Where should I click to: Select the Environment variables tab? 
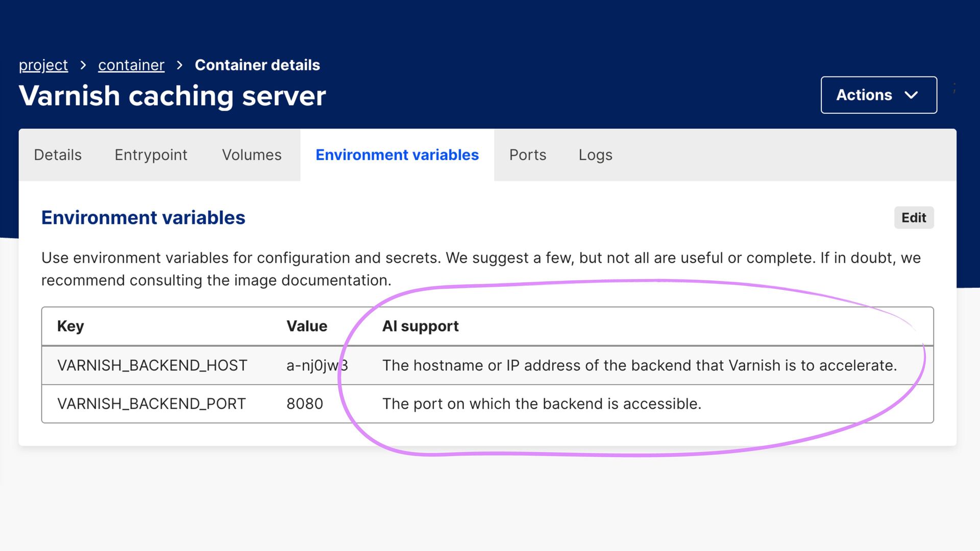click(397, 155)
